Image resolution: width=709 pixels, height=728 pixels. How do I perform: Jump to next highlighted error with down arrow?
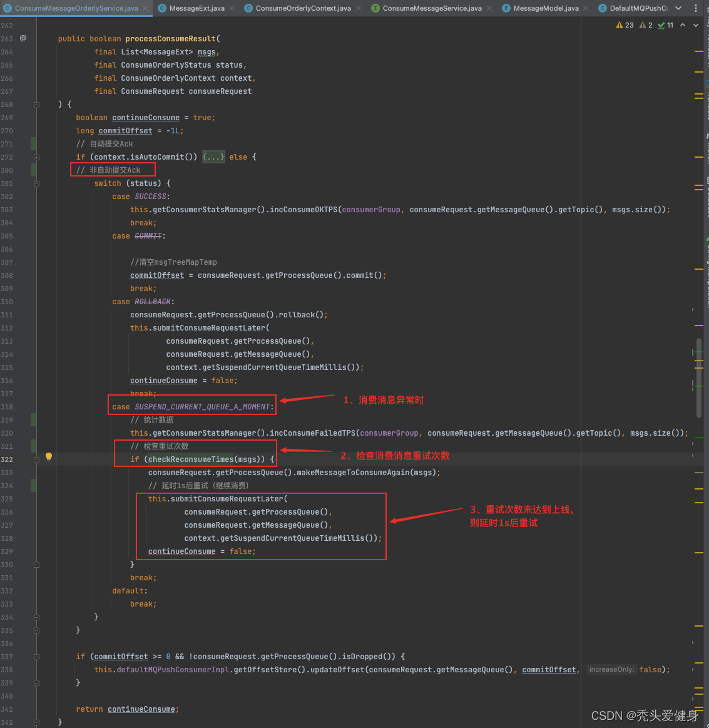click(696, 25)
